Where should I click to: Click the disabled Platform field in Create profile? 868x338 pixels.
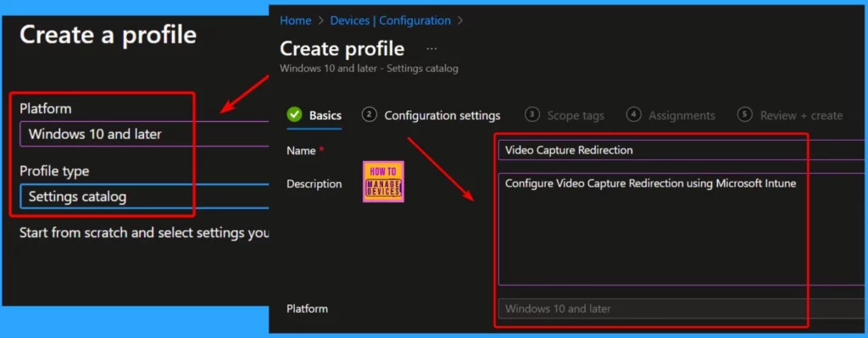[682, 308]
